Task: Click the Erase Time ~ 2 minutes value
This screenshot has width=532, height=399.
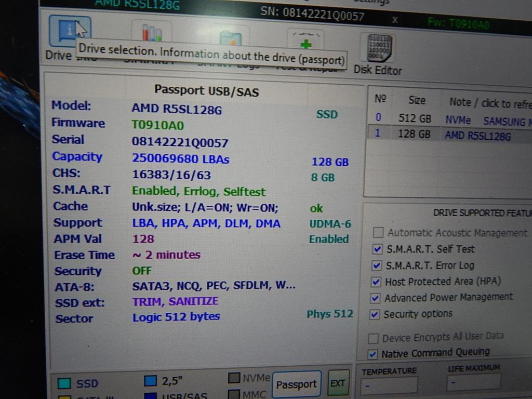Action: [x=166, y=255]
